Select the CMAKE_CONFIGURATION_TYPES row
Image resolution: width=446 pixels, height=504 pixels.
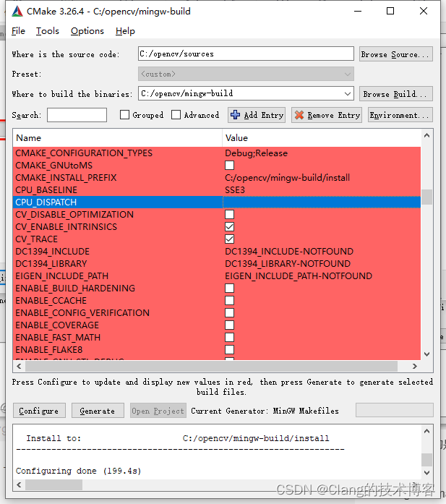click(x=217, y=153)
